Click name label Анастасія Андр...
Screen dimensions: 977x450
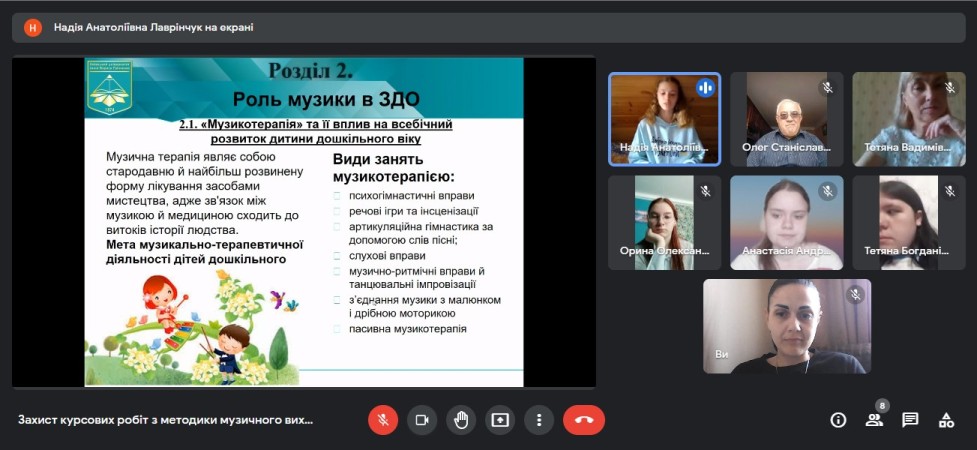click(786, 251)
